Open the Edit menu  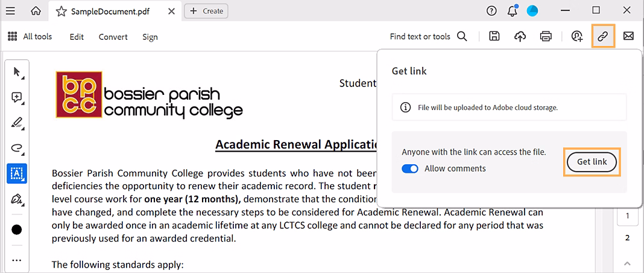click(x=77, y=37)
